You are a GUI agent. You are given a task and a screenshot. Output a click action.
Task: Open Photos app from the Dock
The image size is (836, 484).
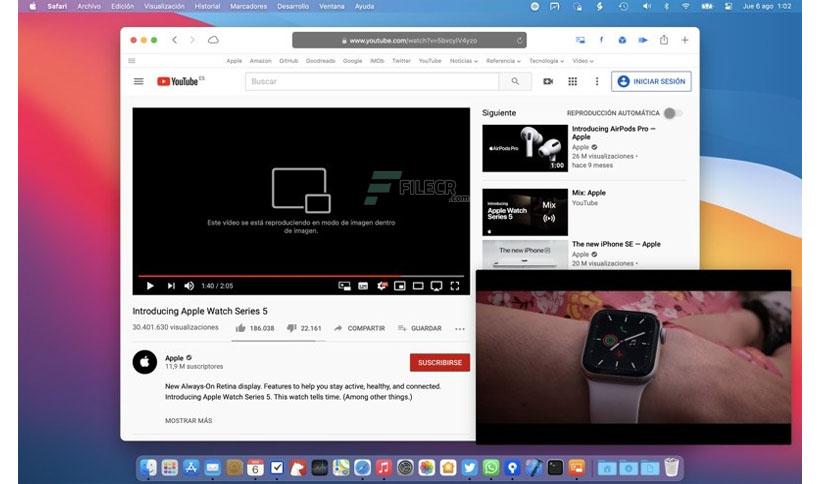pyautogui.click(x=427, y=468)
